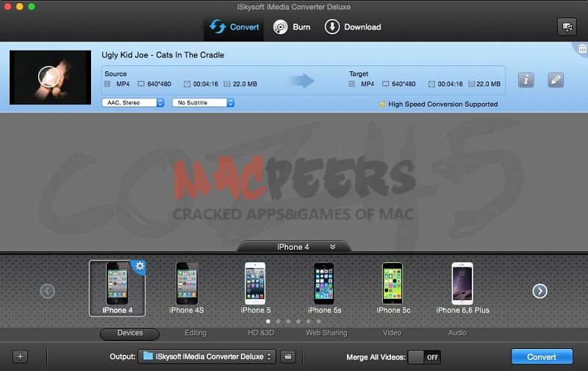The width and height of the screenshot is (588, 371).
Task: Open the No Subtitle dropdown
Action: 204,103
